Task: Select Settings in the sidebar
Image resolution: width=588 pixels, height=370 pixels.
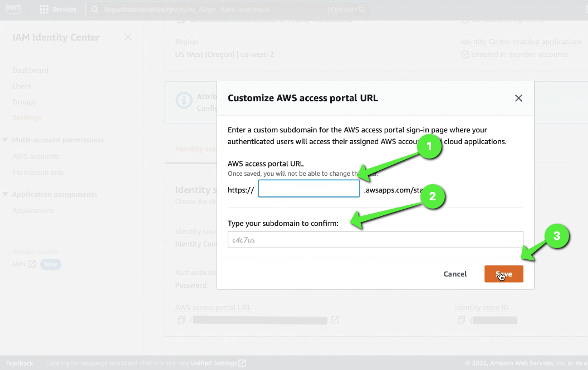Action: [27, 118]
